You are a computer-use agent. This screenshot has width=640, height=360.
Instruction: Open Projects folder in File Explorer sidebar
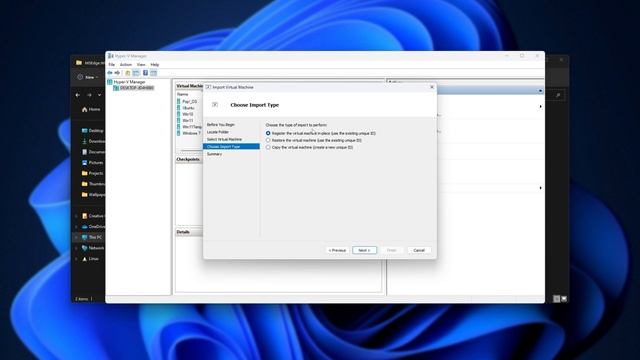pos(93,173)
